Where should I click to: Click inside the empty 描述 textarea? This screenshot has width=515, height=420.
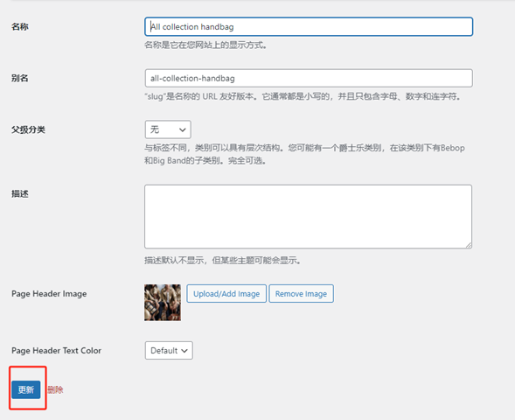click(308, 217)
